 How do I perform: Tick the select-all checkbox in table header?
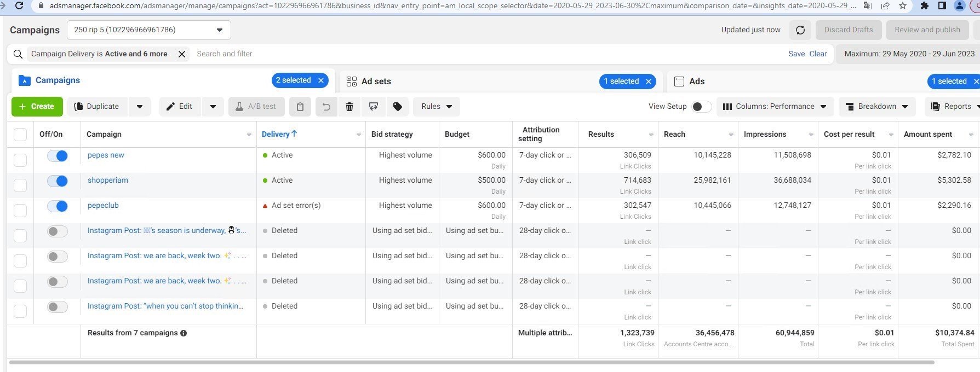click(20, 135)
